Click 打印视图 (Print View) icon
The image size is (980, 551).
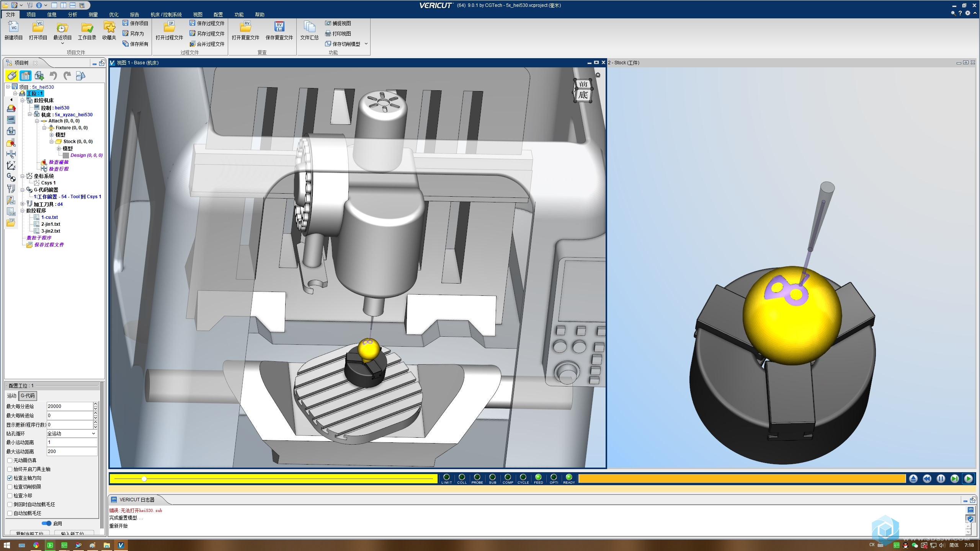[328, 33]
